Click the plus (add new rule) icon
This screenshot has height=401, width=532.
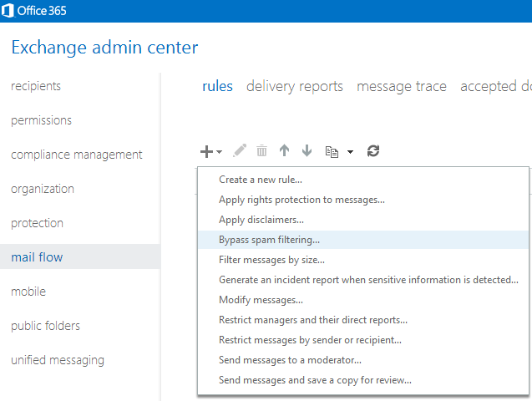[x=206, y=151]
